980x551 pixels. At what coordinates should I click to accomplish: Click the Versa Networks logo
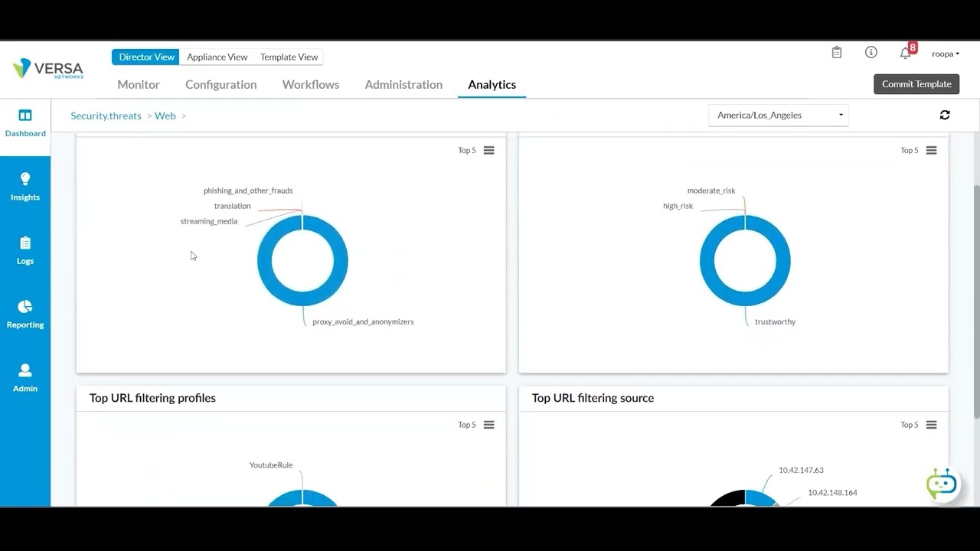point(47,68)
